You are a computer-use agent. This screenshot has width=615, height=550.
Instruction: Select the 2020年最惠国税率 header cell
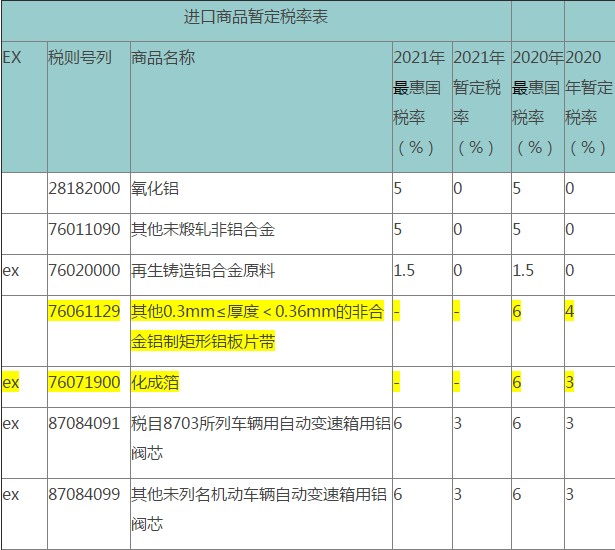[537, 103]
